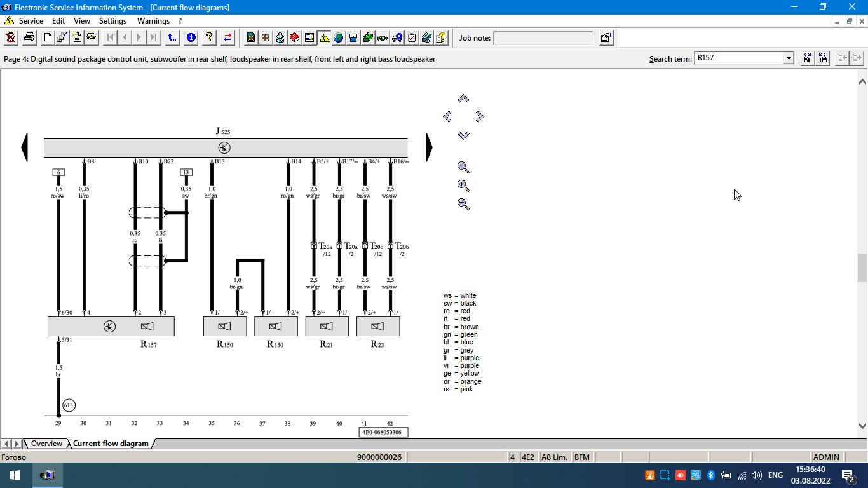Open the red book toolbar icon
The width and height of the screenshot is (868, 488).
295,37
